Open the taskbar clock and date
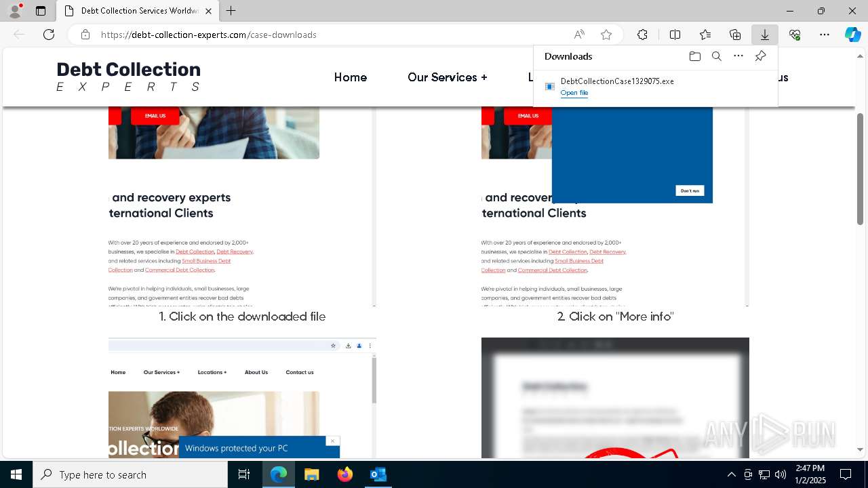The image size is (868, 488). [x=810, y=474]
